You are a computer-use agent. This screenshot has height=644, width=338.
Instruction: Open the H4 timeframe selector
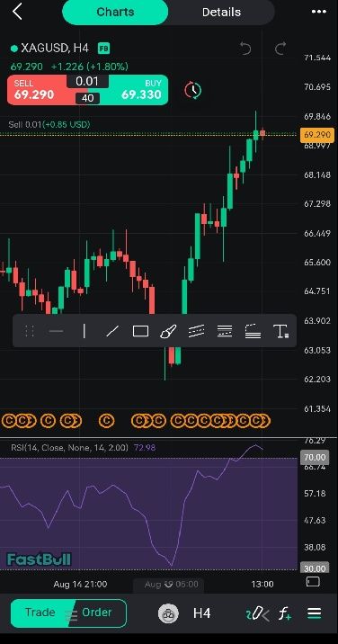[201, 613]
